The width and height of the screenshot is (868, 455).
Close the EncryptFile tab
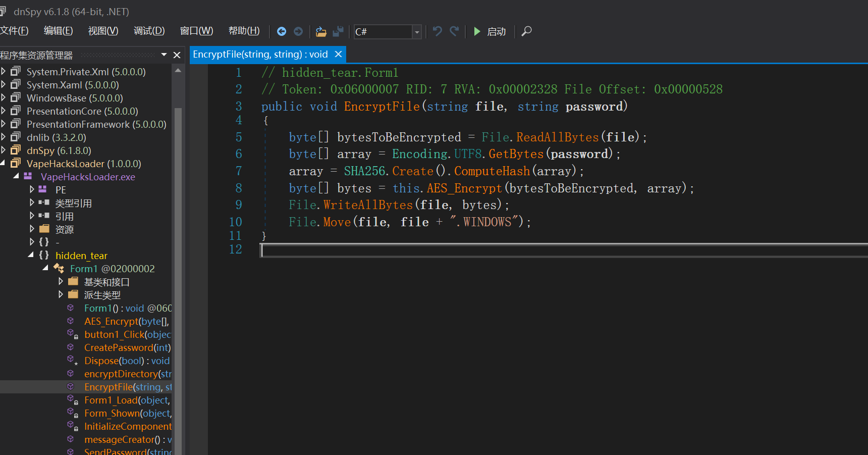pos(339,54)
